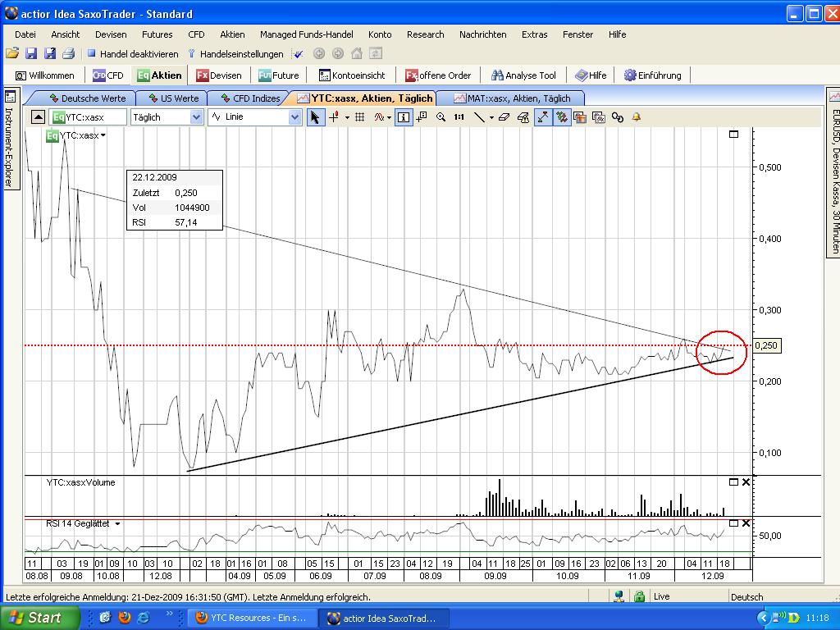Open the Linie chart type dropdown

(x=294, y=117)
